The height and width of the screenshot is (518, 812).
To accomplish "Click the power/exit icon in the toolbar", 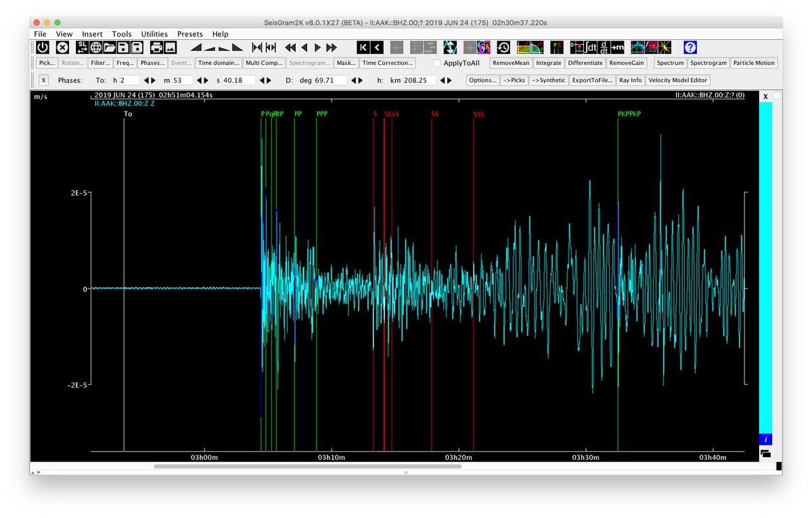I will point(42,47).
